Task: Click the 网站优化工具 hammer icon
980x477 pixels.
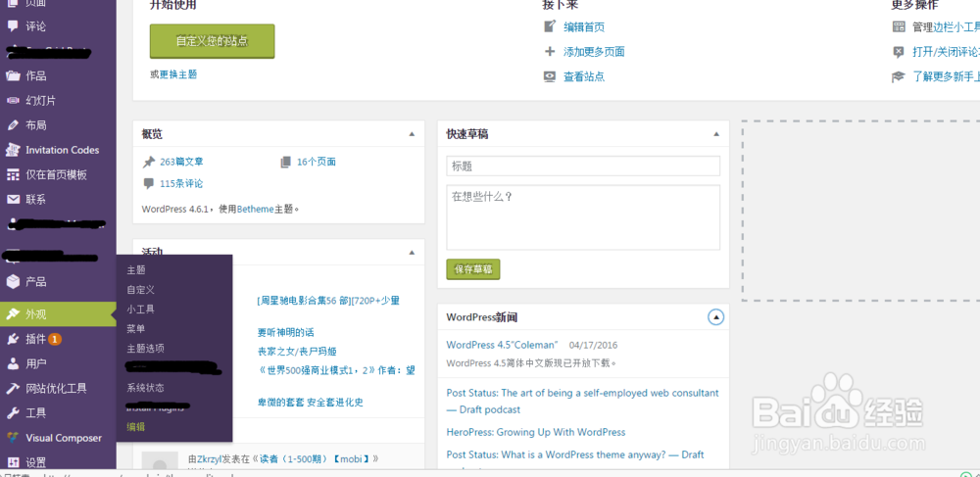Action: [13, 388]
